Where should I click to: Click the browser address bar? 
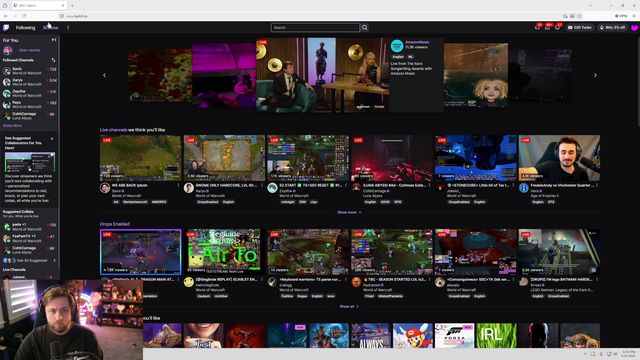[x=310, y=16]
